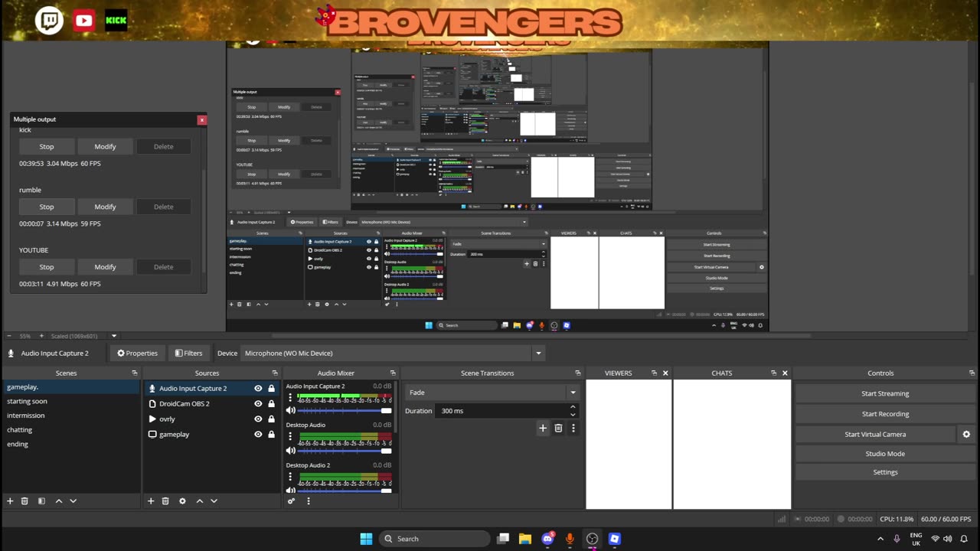Close the VIEWERS dock
Screen dimensions: 980x551
665,373
